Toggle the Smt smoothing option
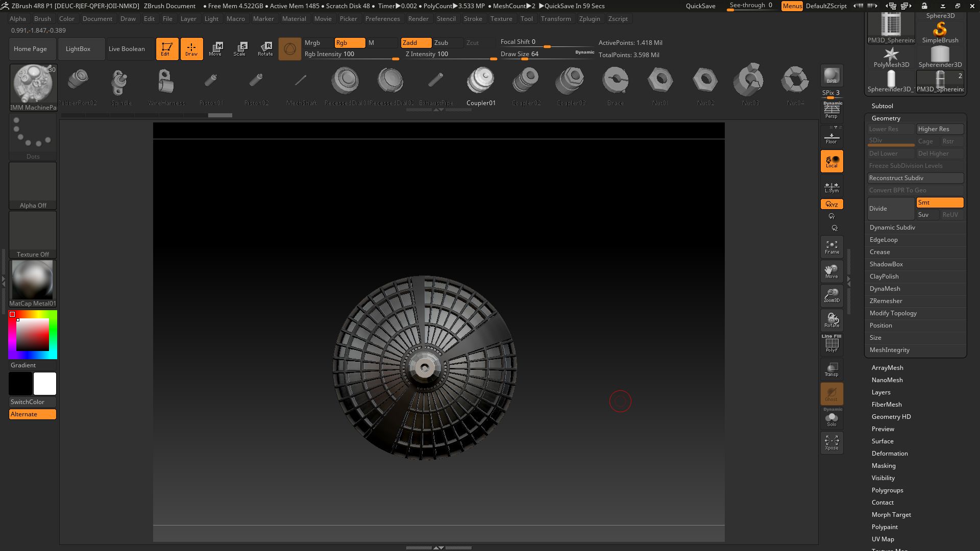980x551 pixels. 940,203
